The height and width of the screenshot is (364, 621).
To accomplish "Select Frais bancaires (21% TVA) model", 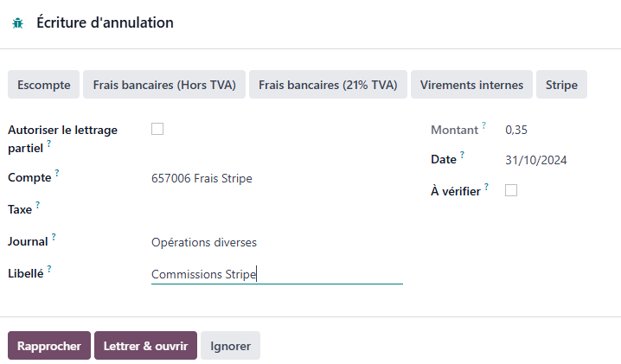I will click(x=328, y=85).
